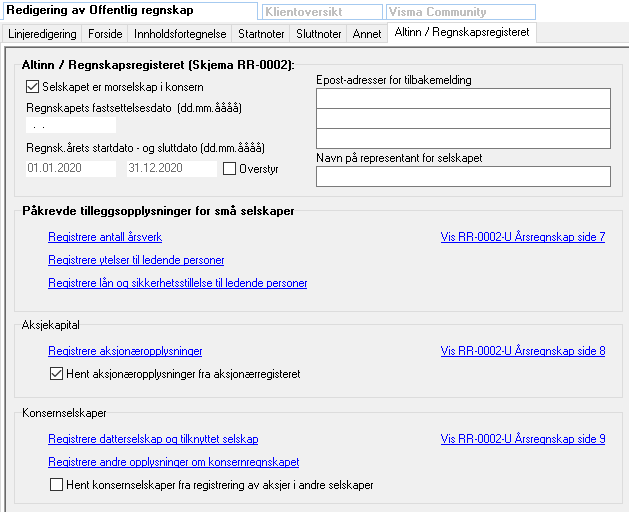Open the Forside tab
Screen dimensions: 629x512
pos(106,34)
